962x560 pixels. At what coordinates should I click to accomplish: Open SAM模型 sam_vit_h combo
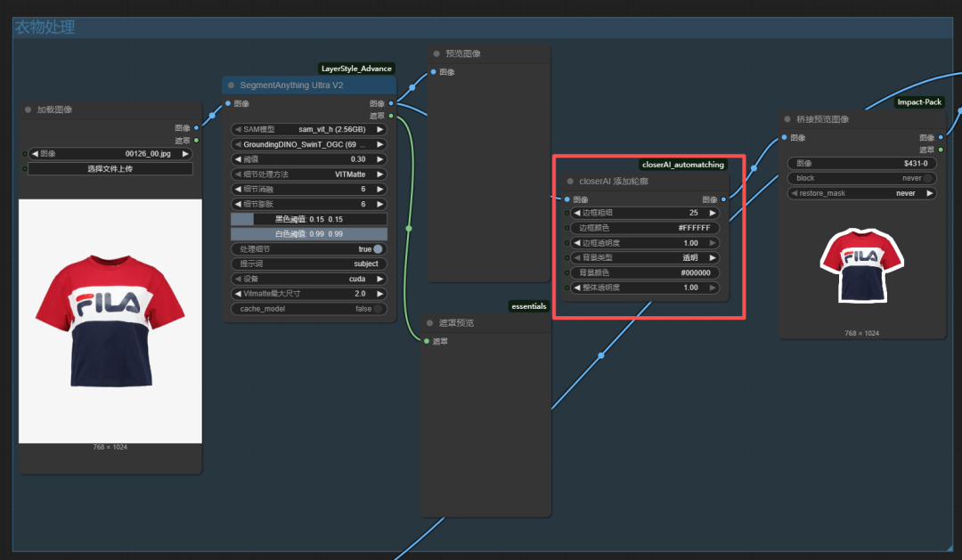point(308,129)
